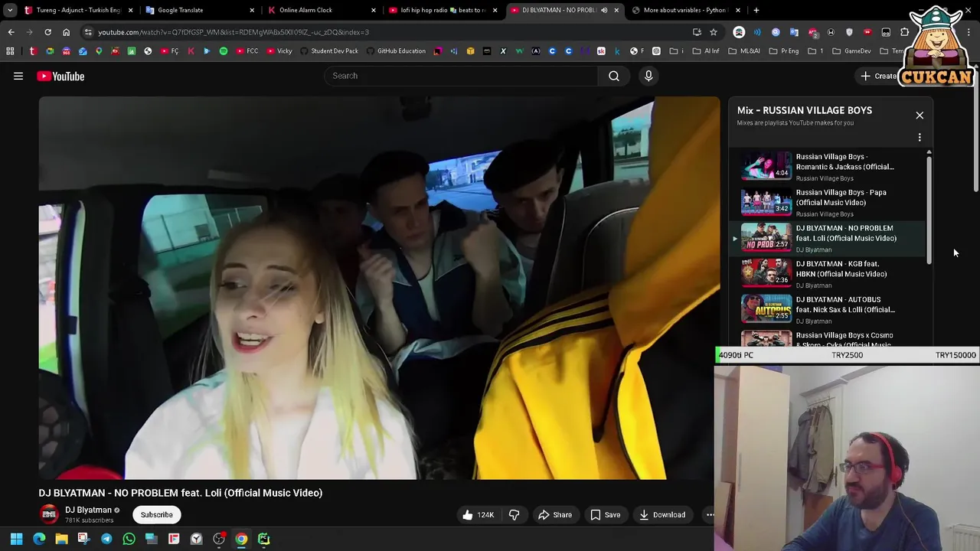The image size is (980, 551).
Task: Open the Mix playlist three-dot options
Action: [x=920, y=138]
